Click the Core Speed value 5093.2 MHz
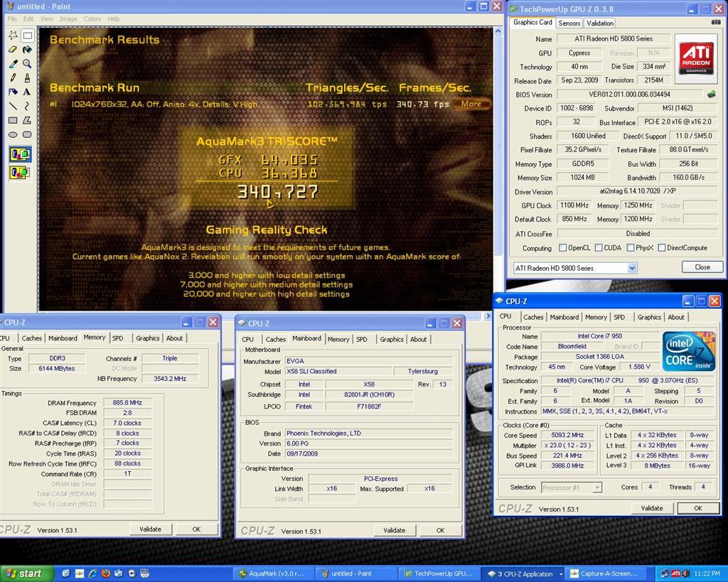Viewport: 728px width, 582px height. pyautogui.click(x=567, y=436)
